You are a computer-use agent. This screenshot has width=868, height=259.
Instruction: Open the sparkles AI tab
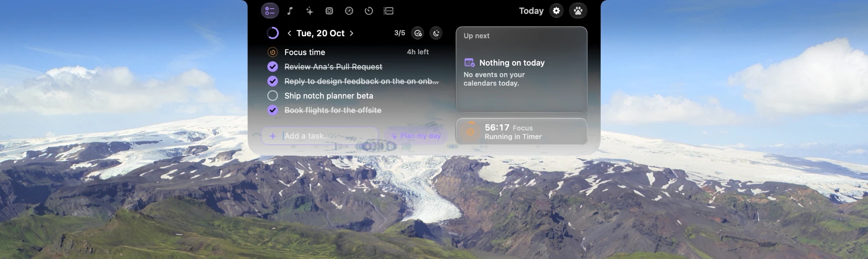pos(309,11)
